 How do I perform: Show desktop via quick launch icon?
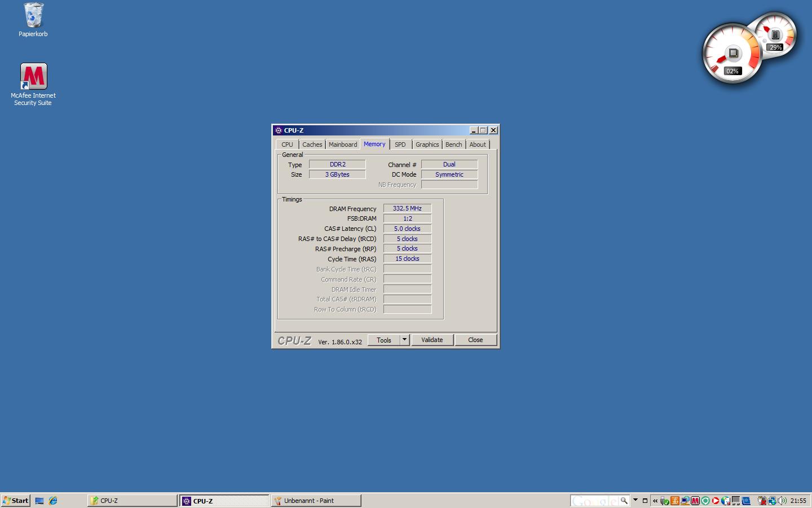tap(39, 501)
